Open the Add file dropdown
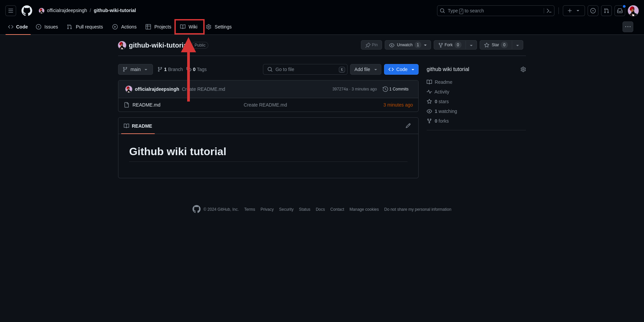Image resolution: width=644 pixels, height=322 pixels. (365, 69)
